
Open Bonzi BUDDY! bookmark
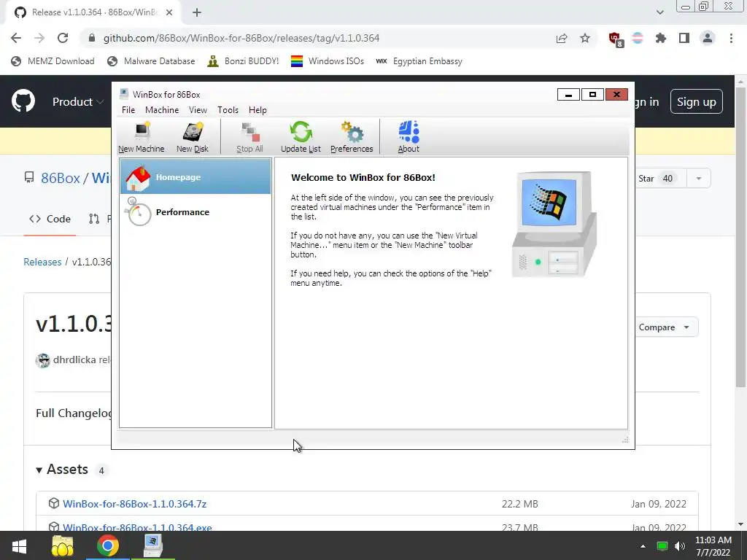(x=243, y=61)
